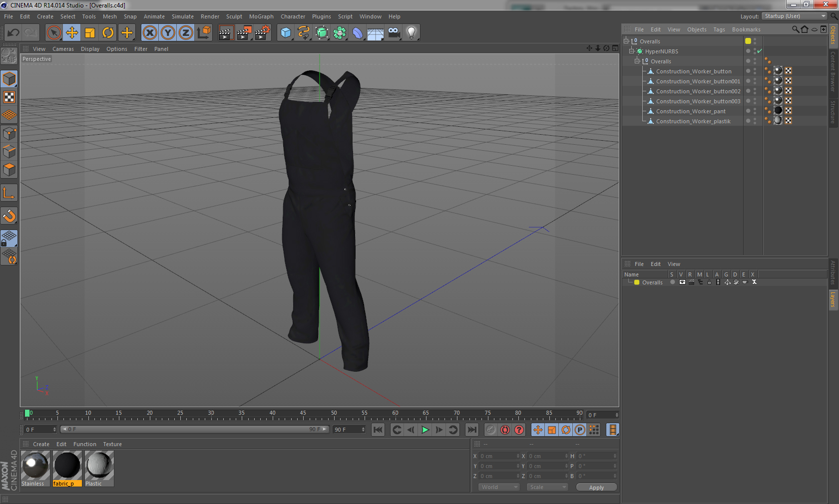Click material tag on Construction_Worker_pant
Screen dimensions: 839x504
click(778, 111)
